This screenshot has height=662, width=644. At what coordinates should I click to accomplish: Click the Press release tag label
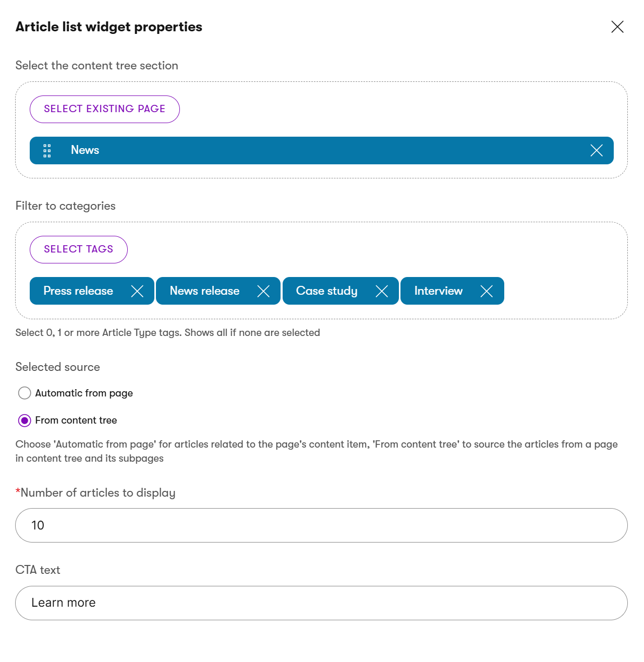tap(78, 291)
